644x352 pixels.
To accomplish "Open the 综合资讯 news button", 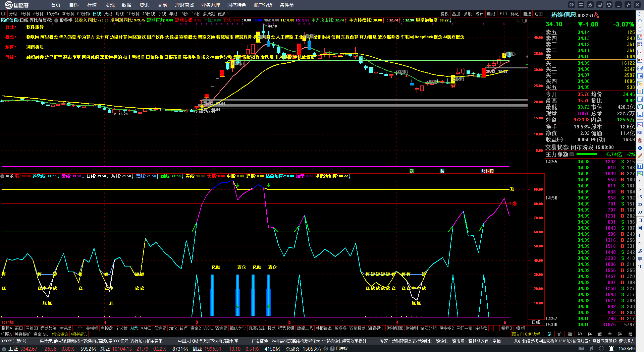I will (60, 334).
